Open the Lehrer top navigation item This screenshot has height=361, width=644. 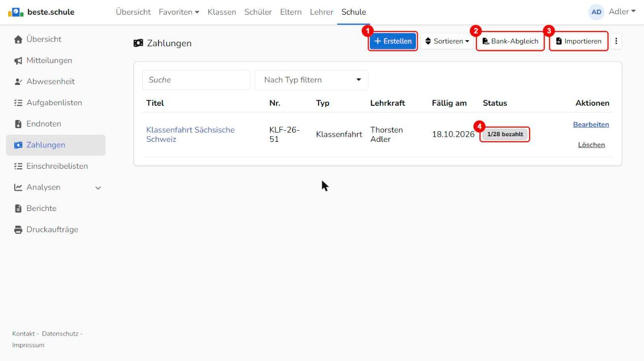pyautogui.click(x=321, y=12)
